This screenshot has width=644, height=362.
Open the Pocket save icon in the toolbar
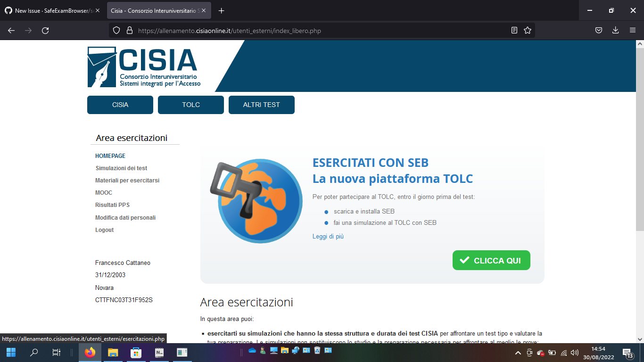click(598, 30)
